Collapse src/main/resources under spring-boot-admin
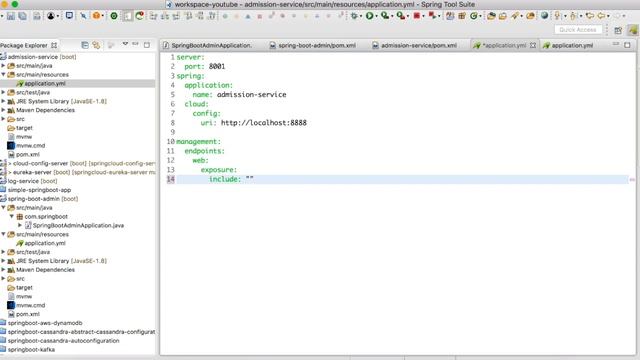Viewport: 640px width, 360px height. click(3, 234)
